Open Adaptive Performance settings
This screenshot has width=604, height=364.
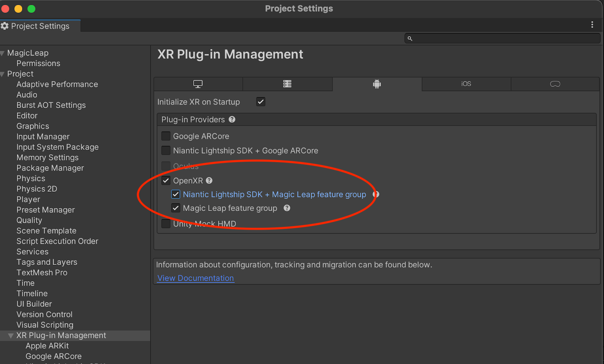57,84
